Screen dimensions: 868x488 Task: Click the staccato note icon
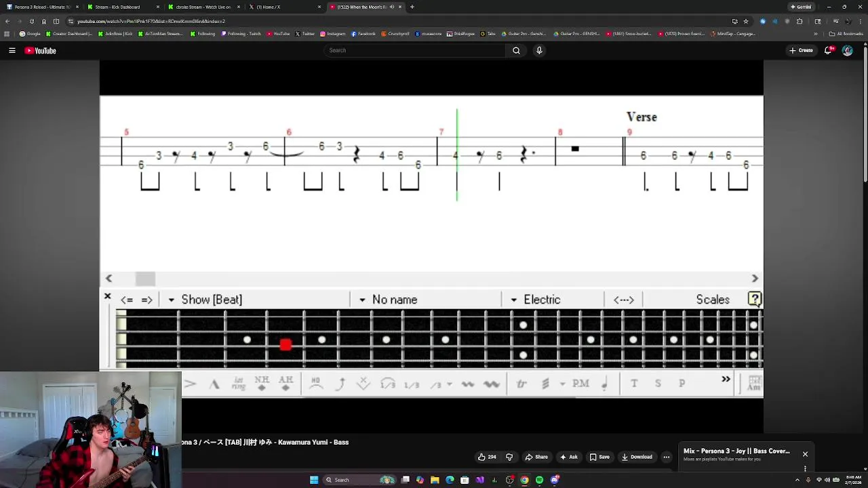[x=604, y=384]
